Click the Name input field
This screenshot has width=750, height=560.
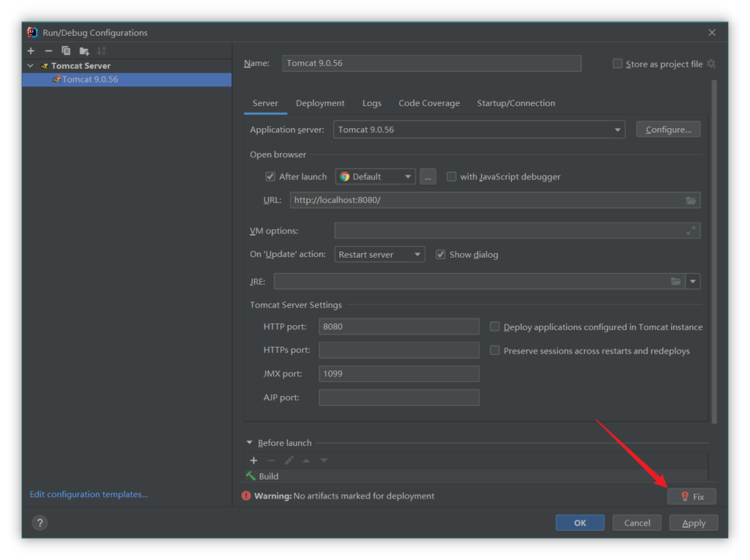click(431, 63)
